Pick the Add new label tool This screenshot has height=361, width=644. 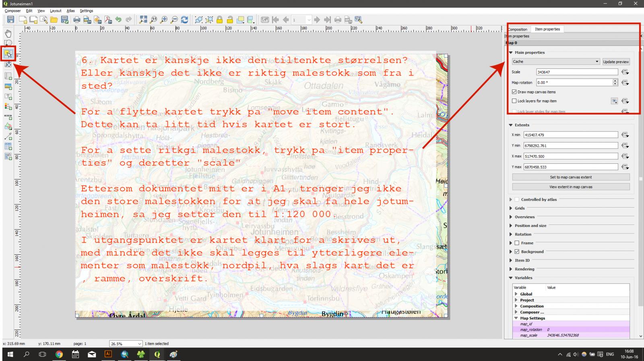(8, 97)
